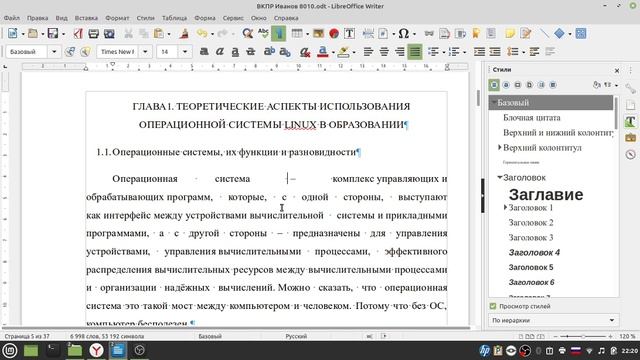This screenshot has height=360, width=640.
Task: Apply strikethrough formatting
Action: coord(251,52)
